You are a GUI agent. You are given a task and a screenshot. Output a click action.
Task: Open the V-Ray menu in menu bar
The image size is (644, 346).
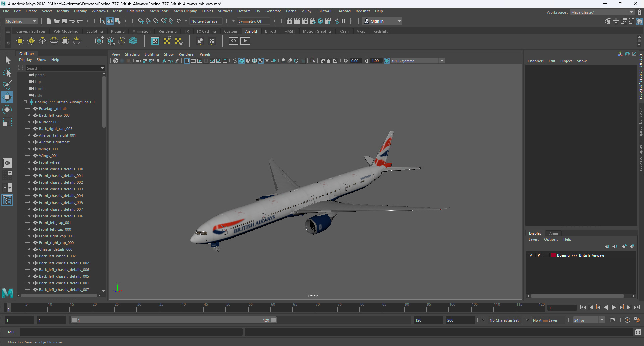coord(306,11)
